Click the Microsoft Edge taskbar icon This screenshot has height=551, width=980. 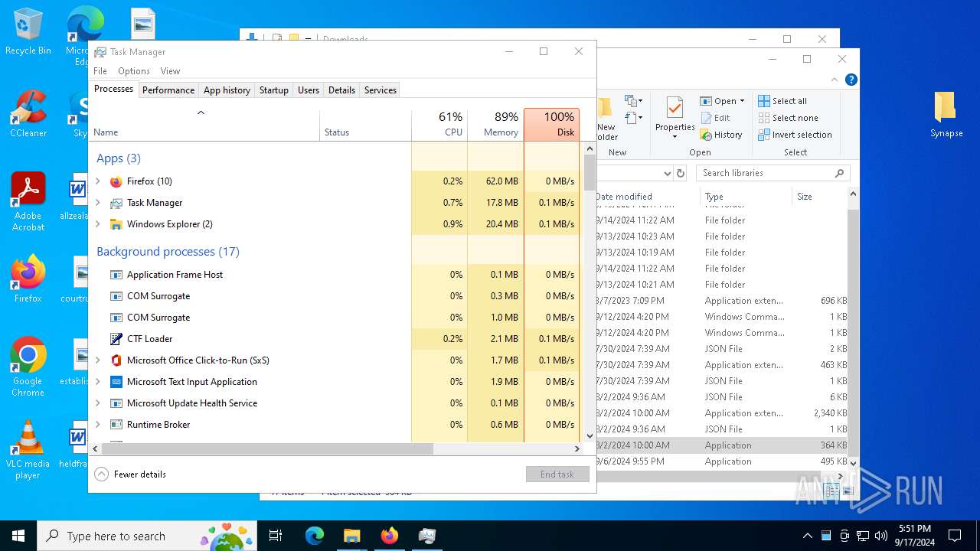pos(315,536)
